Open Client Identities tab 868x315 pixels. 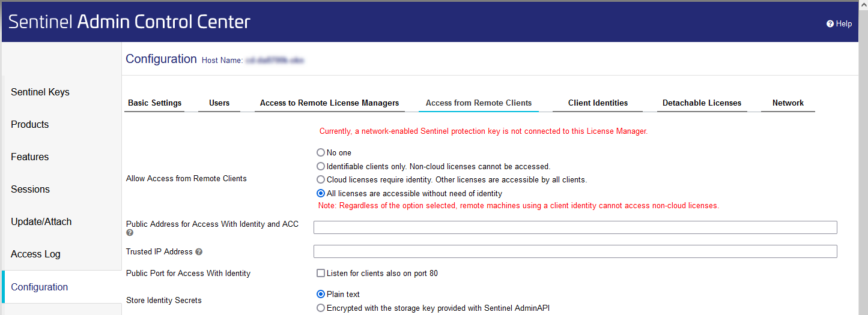pyautogui.click(x=598, y=103)
